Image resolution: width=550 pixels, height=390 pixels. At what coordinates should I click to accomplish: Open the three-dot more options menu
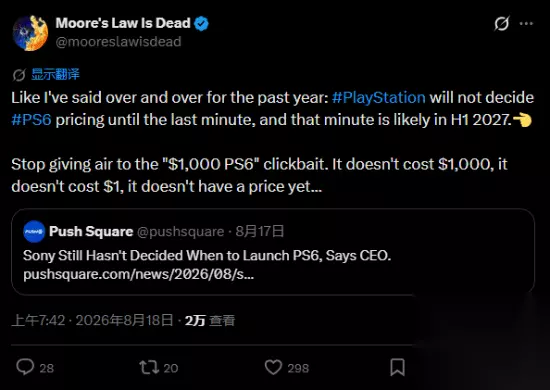pos(526,23)
